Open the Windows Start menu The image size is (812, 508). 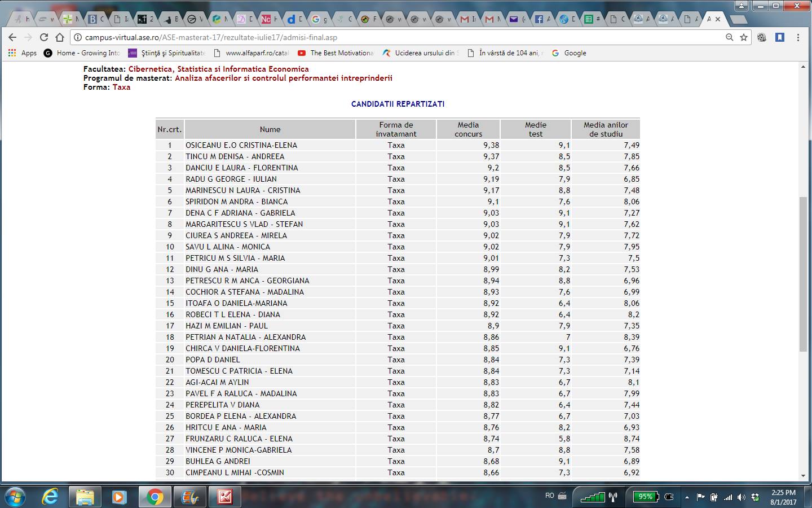[x=15, y=497]
